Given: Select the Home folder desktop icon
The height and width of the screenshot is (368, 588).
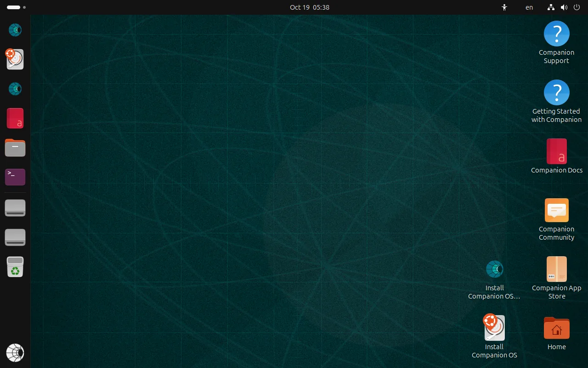Looking at the screenshot, I should 556,333.
